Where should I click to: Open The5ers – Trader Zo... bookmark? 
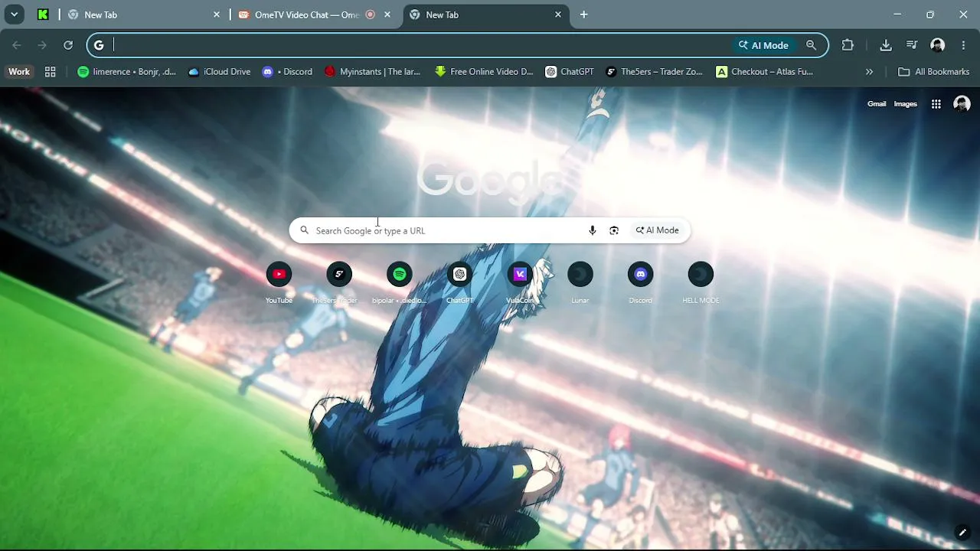[x=654, y=72]
